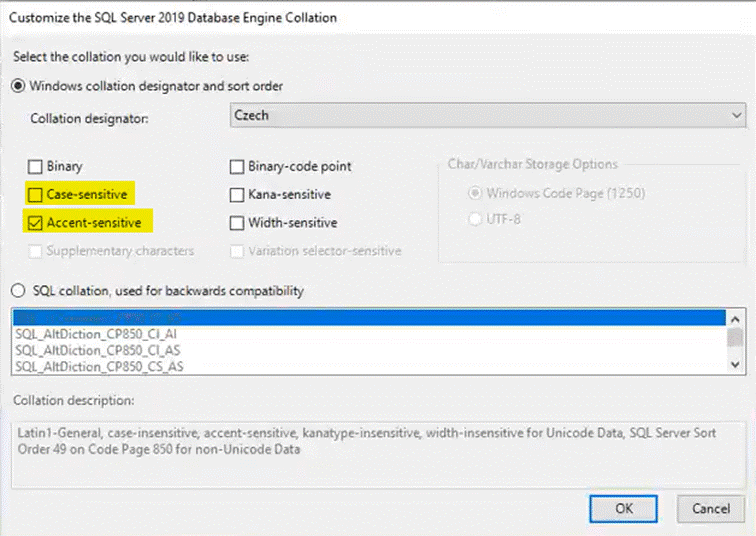This screenshot has width=756, height=536.
Task: Check the Binary checkbox
Action: (x=35, y=167)
